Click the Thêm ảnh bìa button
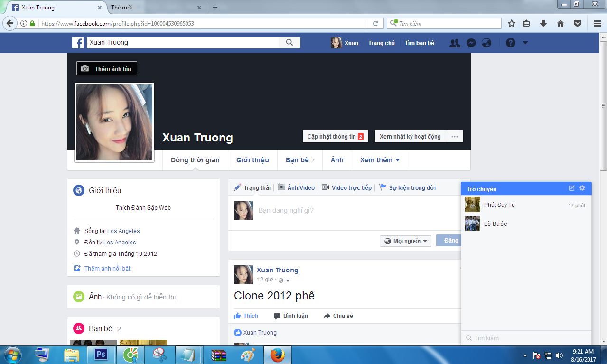 (x=107, y=69)
